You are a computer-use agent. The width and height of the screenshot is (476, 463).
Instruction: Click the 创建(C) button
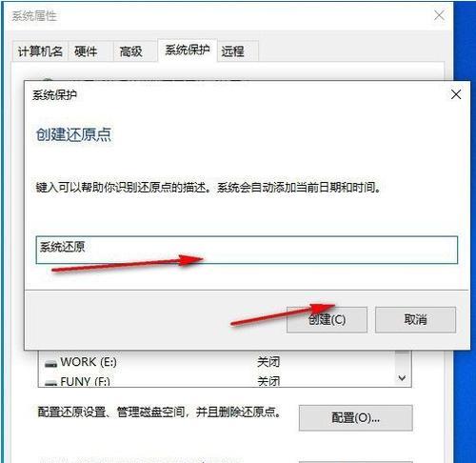click(327, 319)
